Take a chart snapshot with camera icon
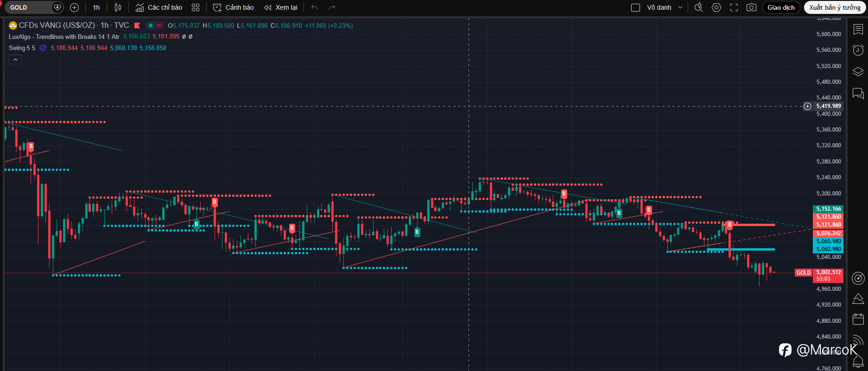This screenshot has height=371, width=868. pos(751,7)
